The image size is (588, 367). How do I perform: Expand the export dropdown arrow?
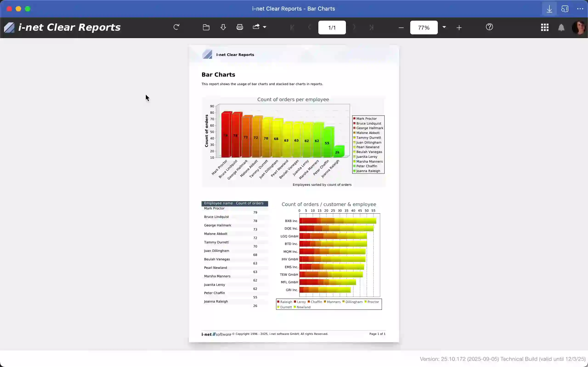265,27
